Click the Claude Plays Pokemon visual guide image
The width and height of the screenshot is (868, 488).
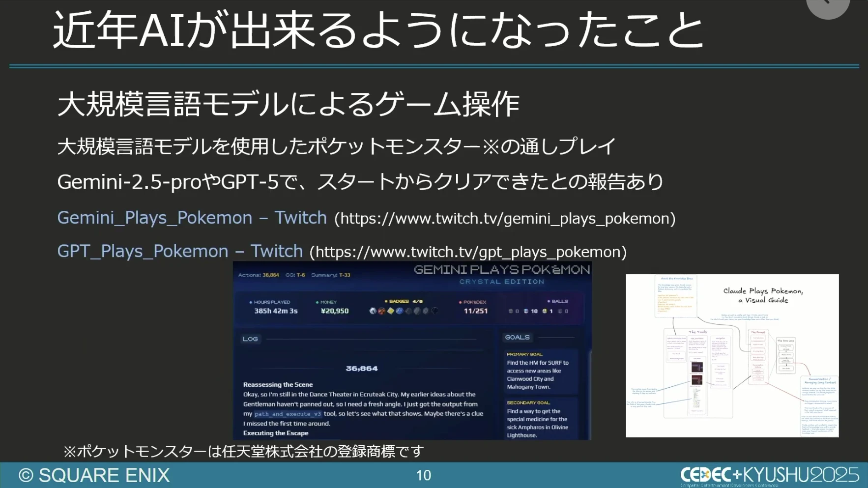click(x=732, y=355)
